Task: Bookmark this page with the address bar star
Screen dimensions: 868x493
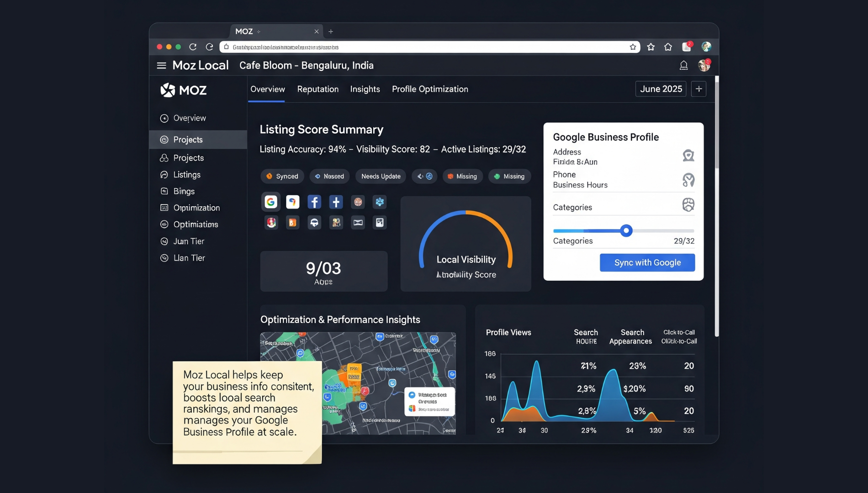Action: [633, 47]
